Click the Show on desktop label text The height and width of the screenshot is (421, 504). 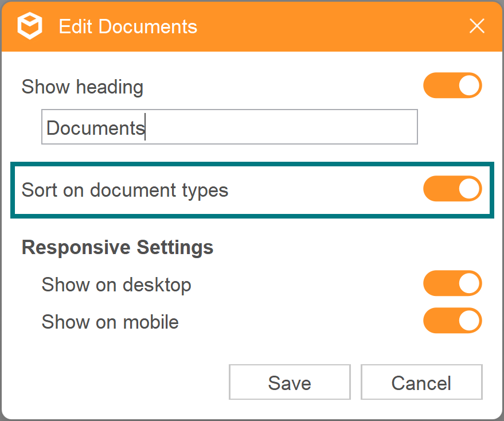116,284
